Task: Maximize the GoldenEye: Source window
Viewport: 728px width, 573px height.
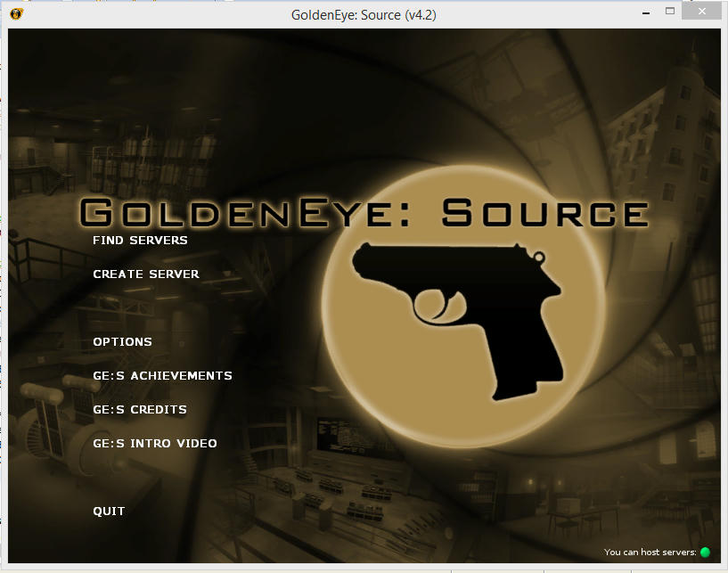Action: click(669, 12)
